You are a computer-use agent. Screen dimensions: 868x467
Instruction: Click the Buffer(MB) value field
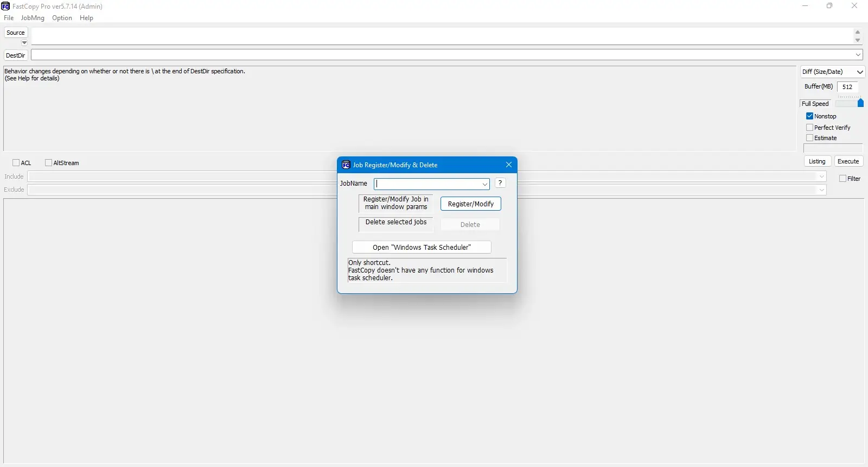pos(847,87)
